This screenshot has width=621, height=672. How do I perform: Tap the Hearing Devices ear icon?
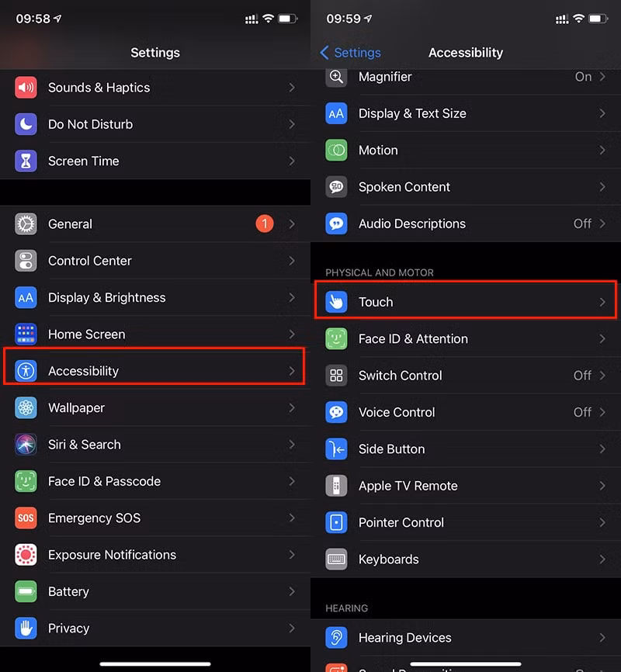coord(336,638)
